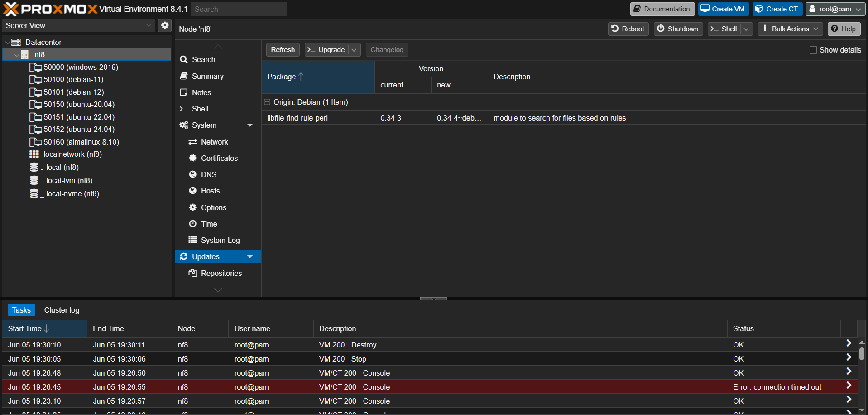Click the Refresh button
Screen dimensions: 868x415
[283, 50]
